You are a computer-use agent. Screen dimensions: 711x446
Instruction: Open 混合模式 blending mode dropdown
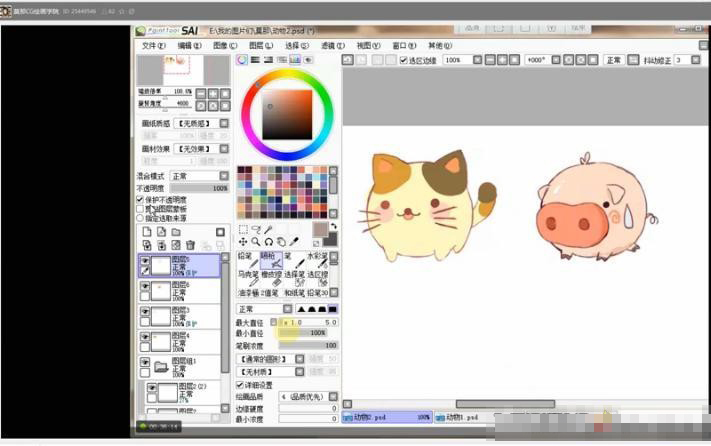coord(224,176)
